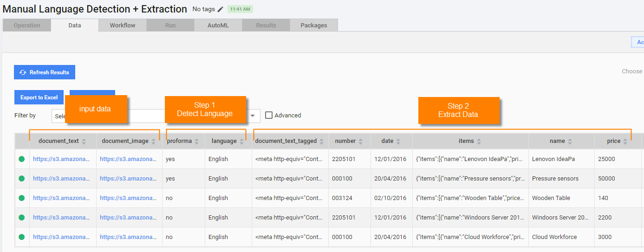Open document_text link in Lenovon IdeaPa row

click(61, 159)
